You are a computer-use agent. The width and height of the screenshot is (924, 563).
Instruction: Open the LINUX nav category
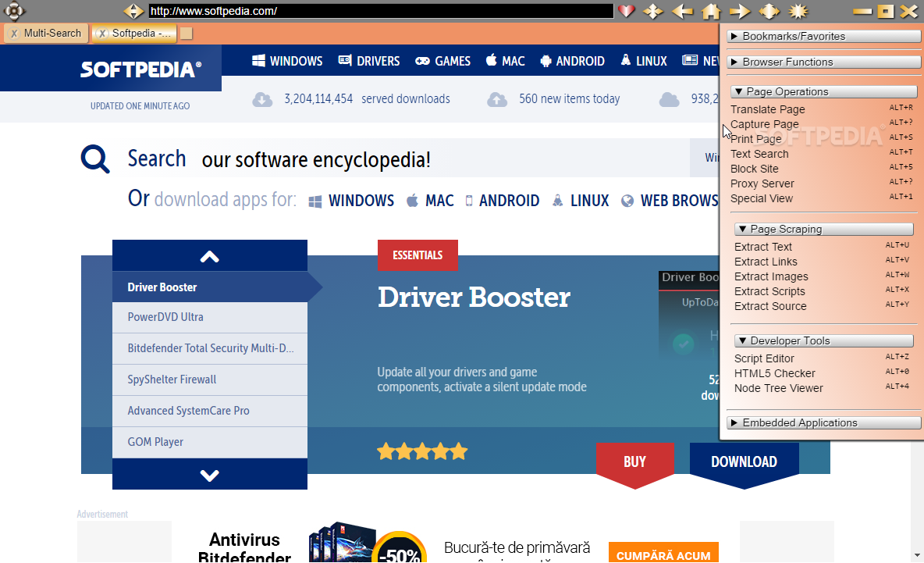coord(644,61)
